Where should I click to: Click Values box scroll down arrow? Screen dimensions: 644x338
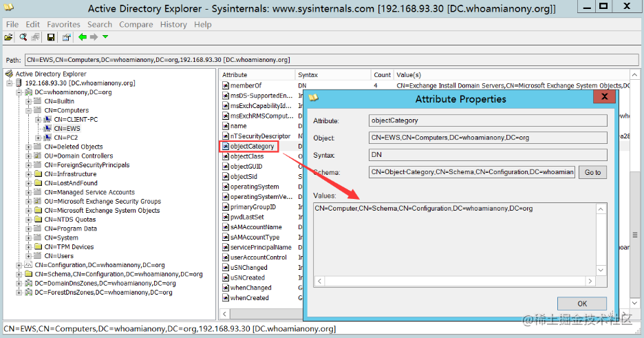tap(601, 271)
